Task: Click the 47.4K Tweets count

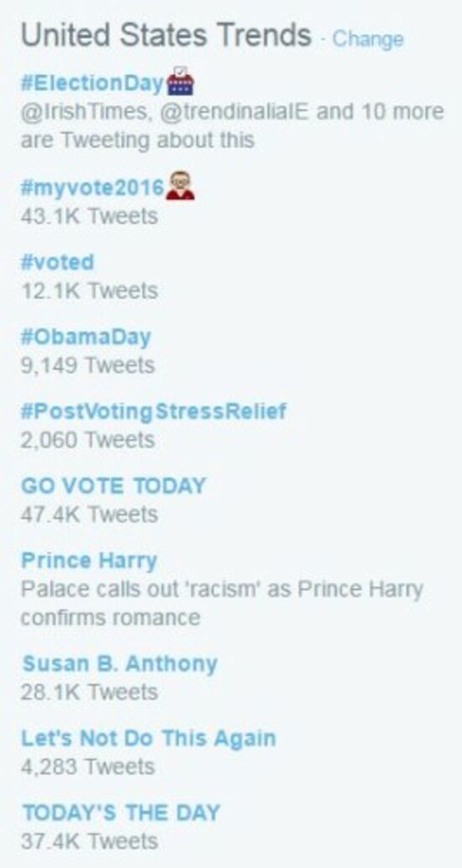Action: tap(89, 515)
